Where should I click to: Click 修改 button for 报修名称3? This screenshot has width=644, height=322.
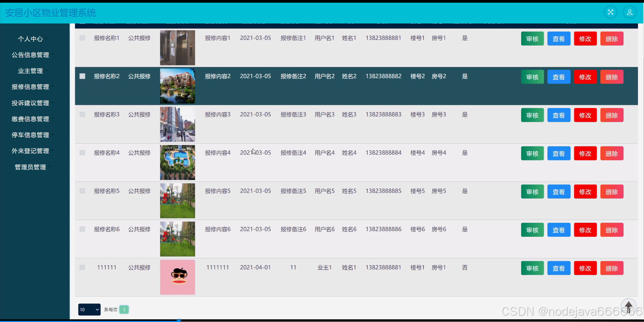click(x=585, y=115)
